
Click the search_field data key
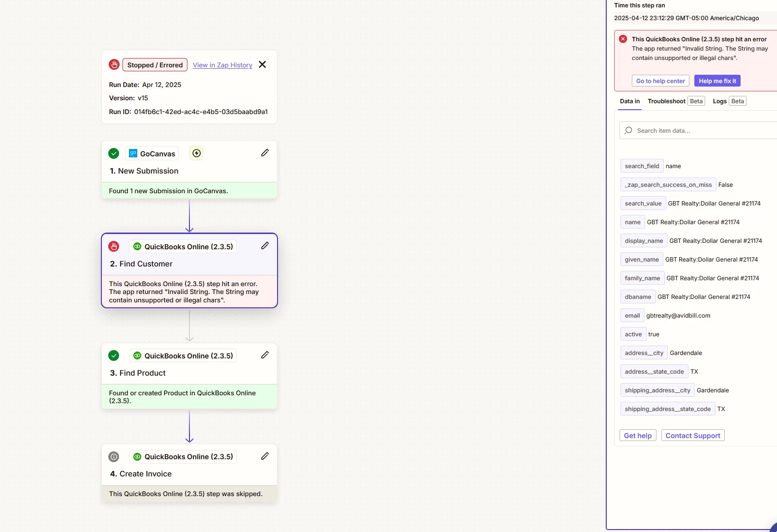pos(642,166)
